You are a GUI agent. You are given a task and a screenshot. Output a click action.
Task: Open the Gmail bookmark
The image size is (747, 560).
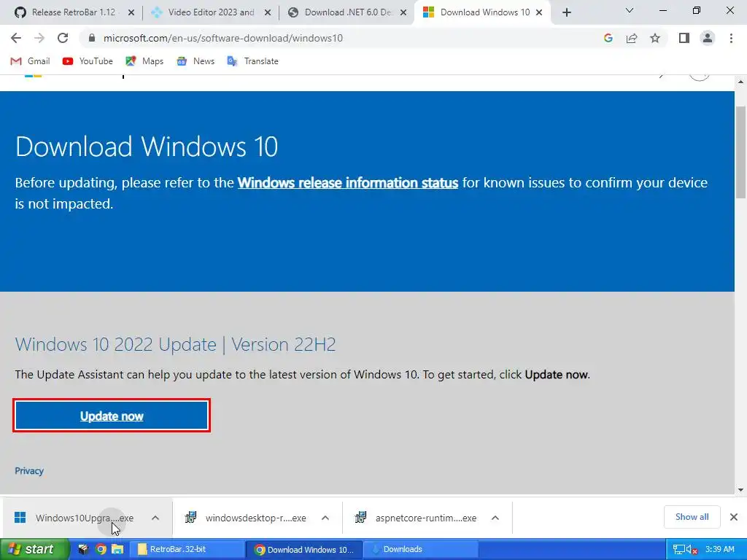pyautogui.click(x=30, y=61)
